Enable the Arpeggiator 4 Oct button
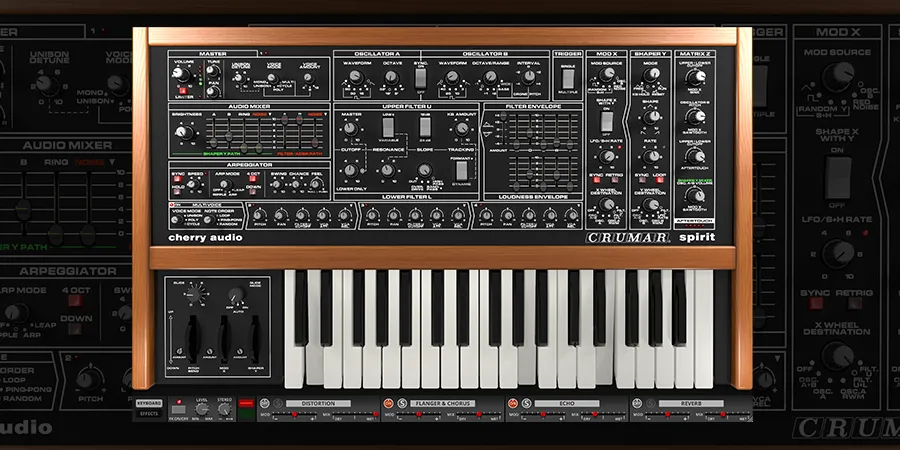 pos(253,179)
